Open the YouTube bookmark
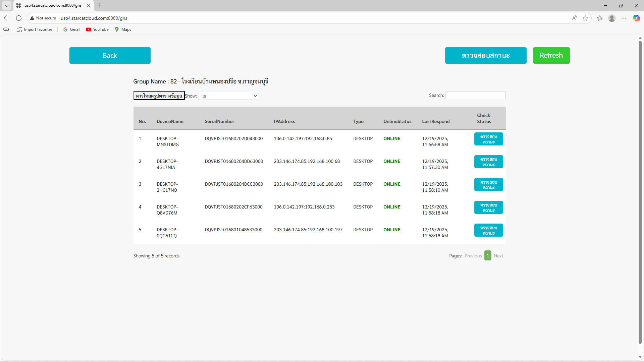This screenshot has width=644, height=362. (97, 29)
